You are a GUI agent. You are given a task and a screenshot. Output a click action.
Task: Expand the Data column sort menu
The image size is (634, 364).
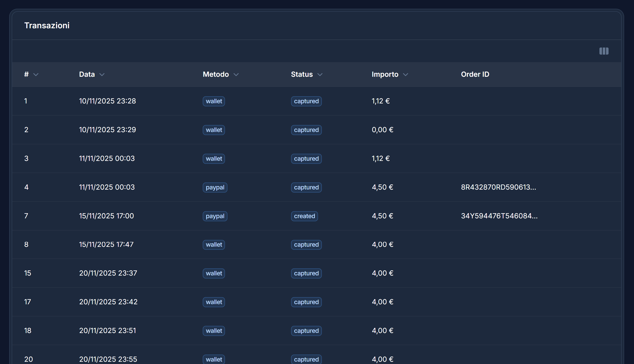tap(102, 75)
